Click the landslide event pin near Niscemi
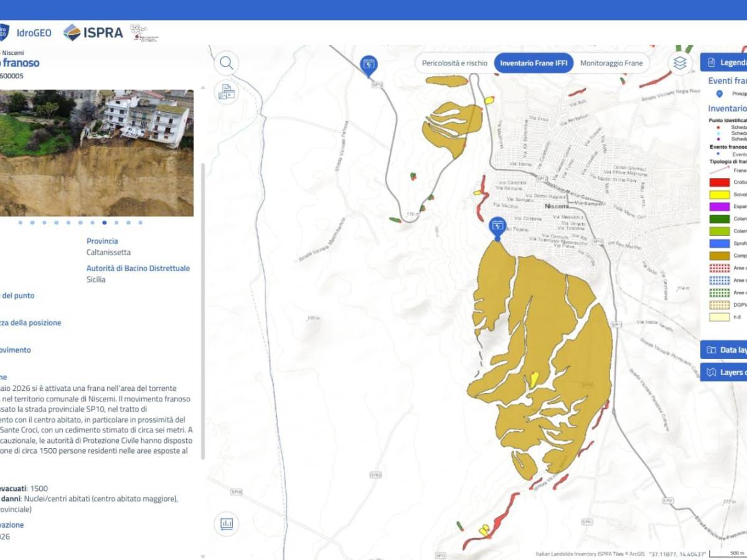Image resolution: width=747 pixels, height=560 pixels. (x=497, y=227)
